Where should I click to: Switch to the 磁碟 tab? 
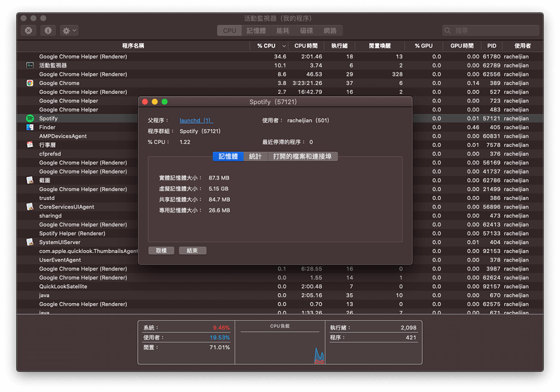(306, 31)
